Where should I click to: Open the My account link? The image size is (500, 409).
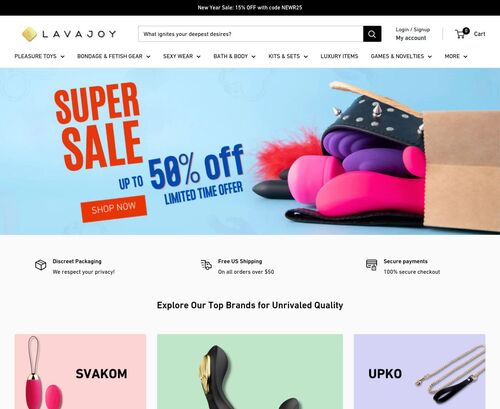coord(411,38)
